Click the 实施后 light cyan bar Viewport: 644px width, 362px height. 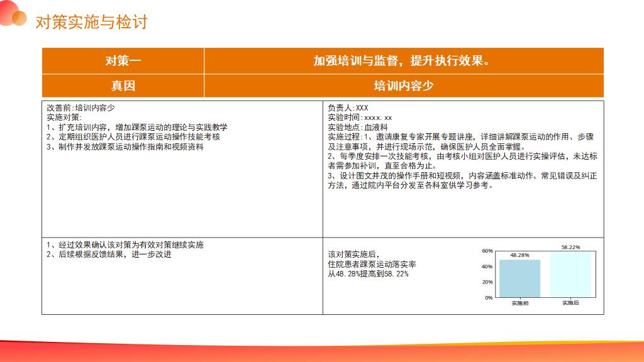[570, 275]
